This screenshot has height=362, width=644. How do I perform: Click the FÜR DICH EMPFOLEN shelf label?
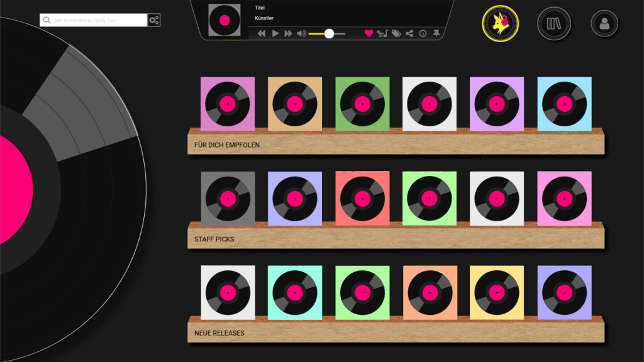tap(227, 145)
